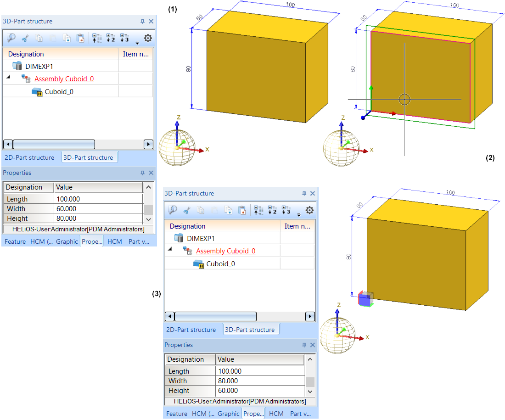Click Find (magnifier) icon in lower 3D-Part structure toolbar

[173, 210]
